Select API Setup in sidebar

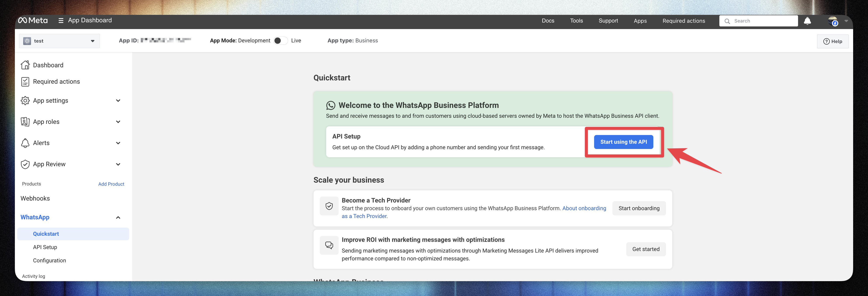[45, 247]
